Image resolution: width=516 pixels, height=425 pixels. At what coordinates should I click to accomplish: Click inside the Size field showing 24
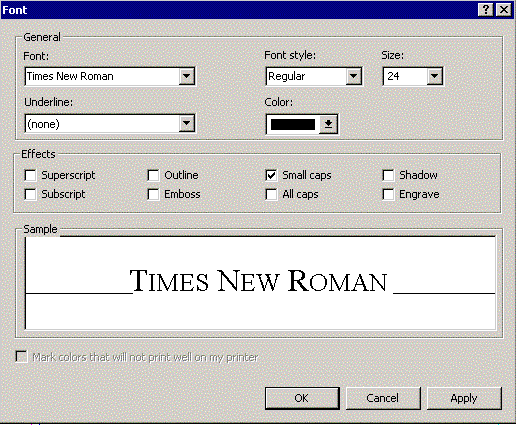click(x=405, y=76)
